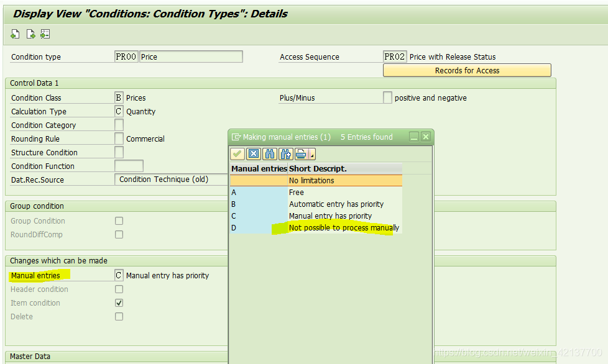Confirm with the green checkmark in dialog

pos(237,154)
